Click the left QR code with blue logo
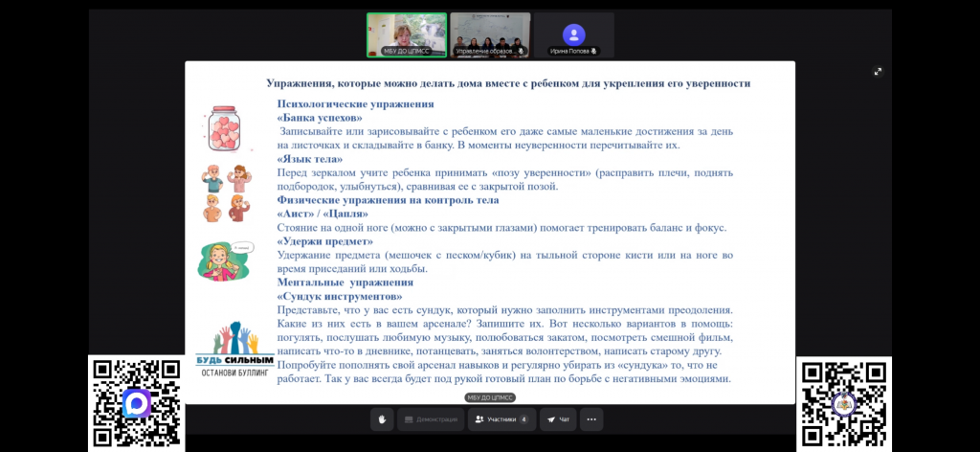 point(135,403)
